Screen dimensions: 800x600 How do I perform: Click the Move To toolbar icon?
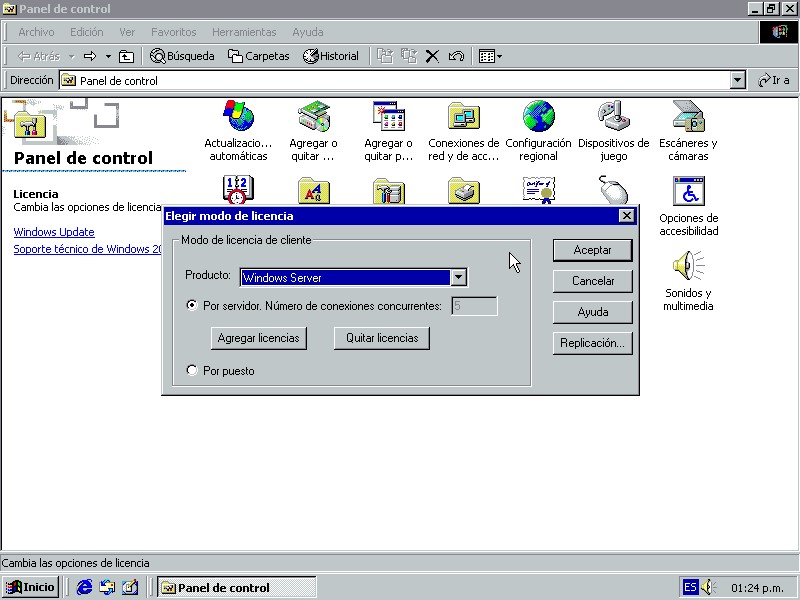(385, 56)
